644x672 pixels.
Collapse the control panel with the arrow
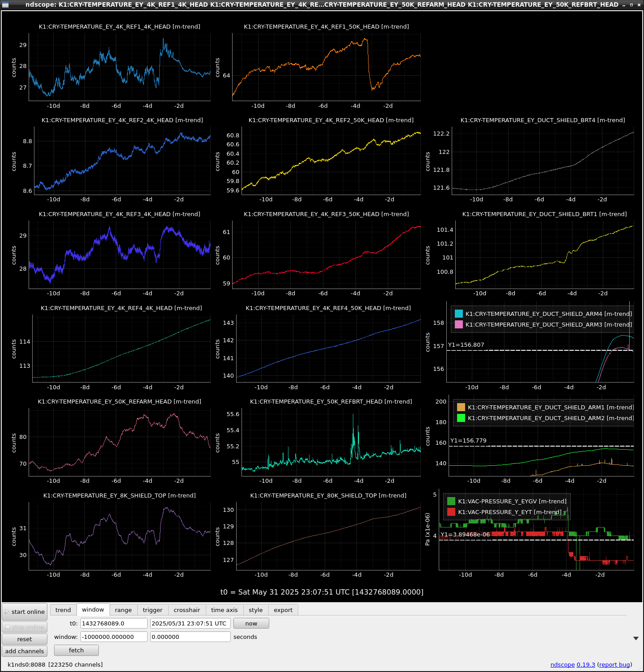pyautogui.click(x=636, y=638)
